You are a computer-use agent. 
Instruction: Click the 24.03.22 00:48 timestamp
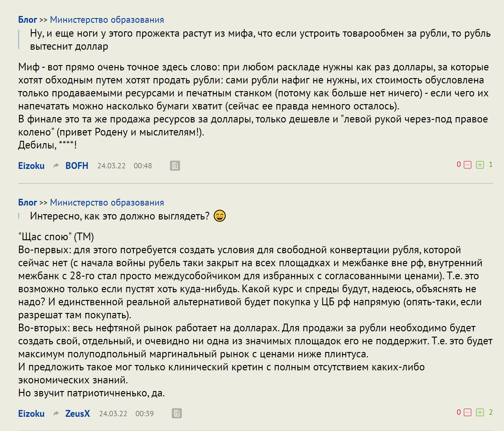(x=125, y=166)
